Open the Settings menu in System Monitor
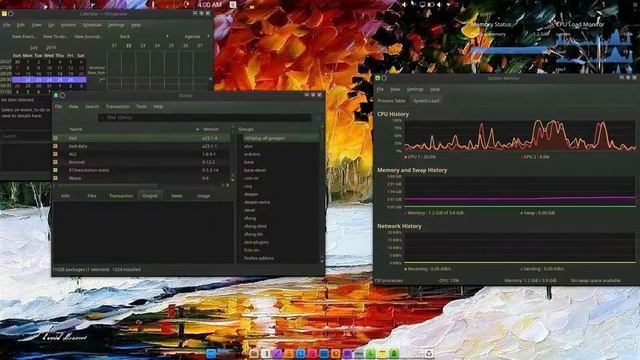The height and width of the screenshot is (360, 640). click(415, 89)
